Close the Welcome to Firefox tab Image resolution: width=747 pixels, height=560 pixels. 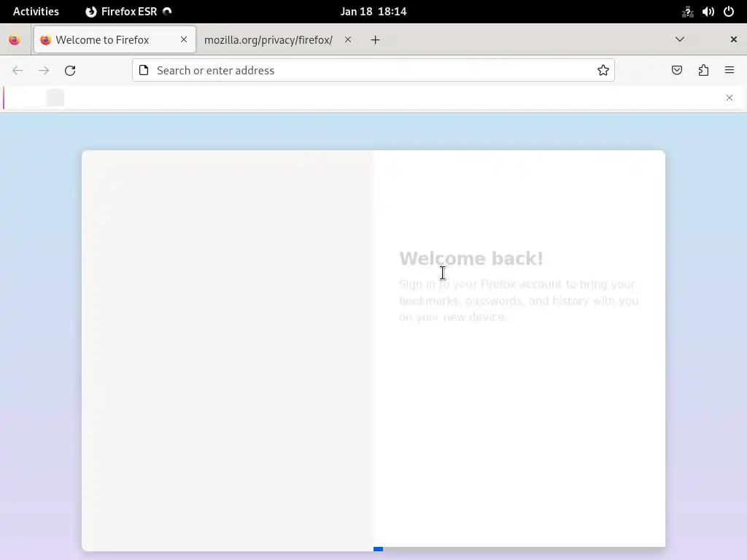184,39
